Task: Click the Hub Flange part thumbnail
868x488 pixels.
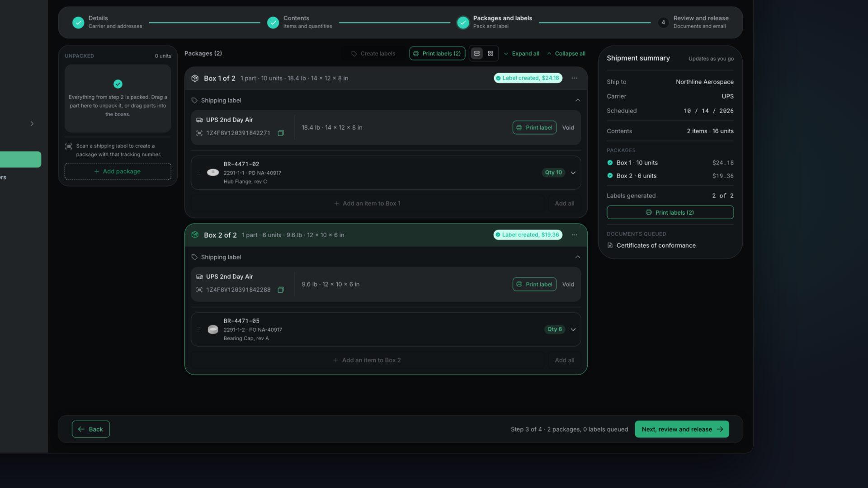Action: click(x=213, y=172)
